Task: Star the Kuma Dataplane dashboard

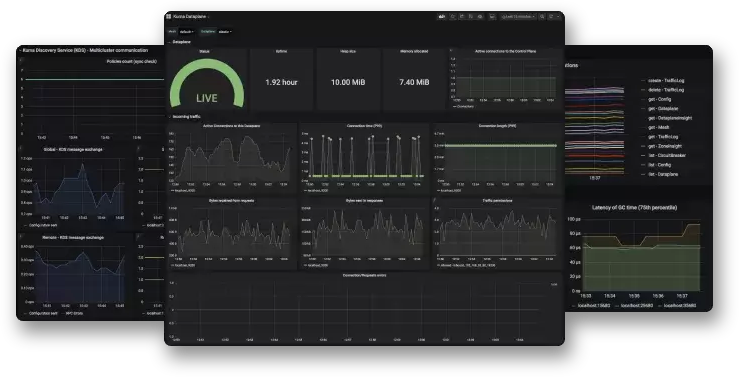Action: (x=452, y=16)
